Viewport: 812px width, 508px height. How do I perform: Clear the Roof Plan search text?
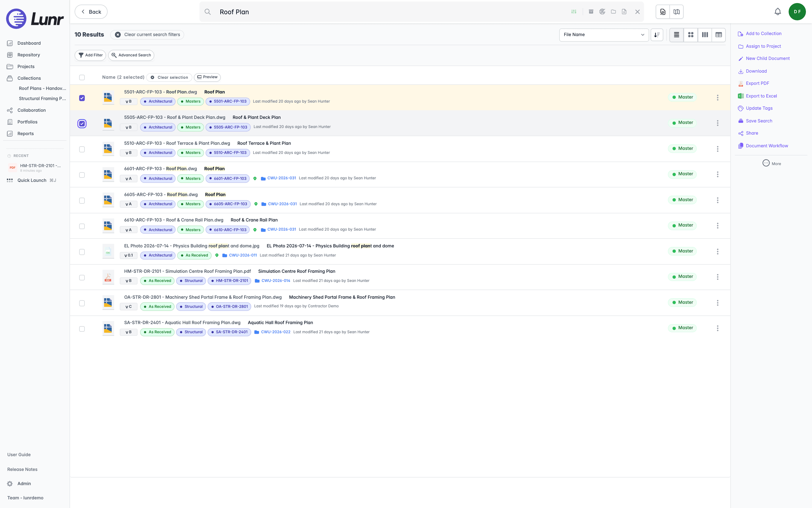click(x=637, y=12)
